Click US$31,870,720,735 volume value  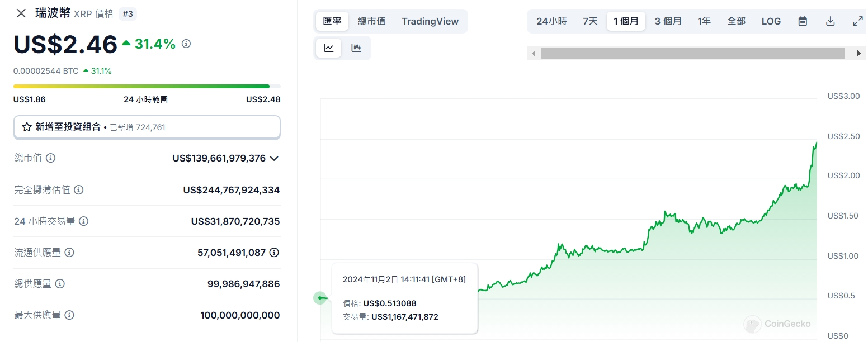tap(235, 221)
